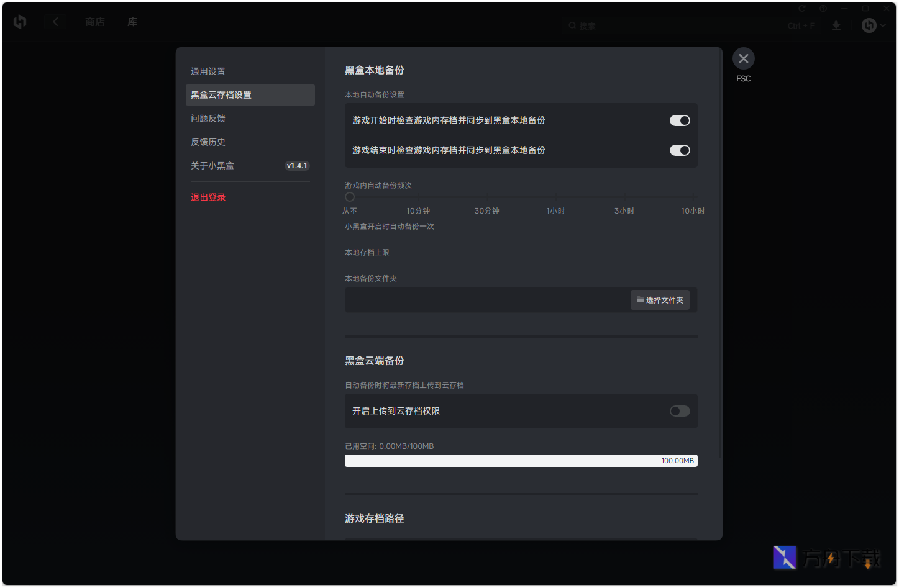
Task: Switch to the 商店 tab
Action: [x=94, y=21]
